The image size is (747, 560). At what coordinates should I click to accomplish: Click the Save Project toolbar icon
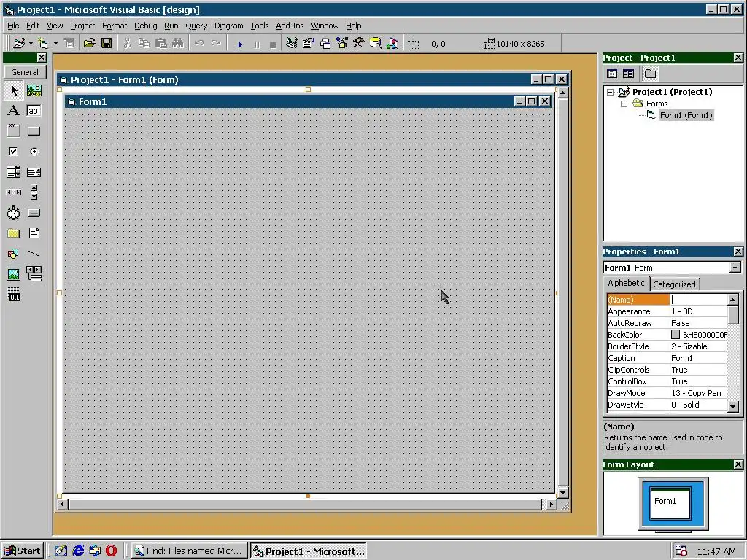107,44
